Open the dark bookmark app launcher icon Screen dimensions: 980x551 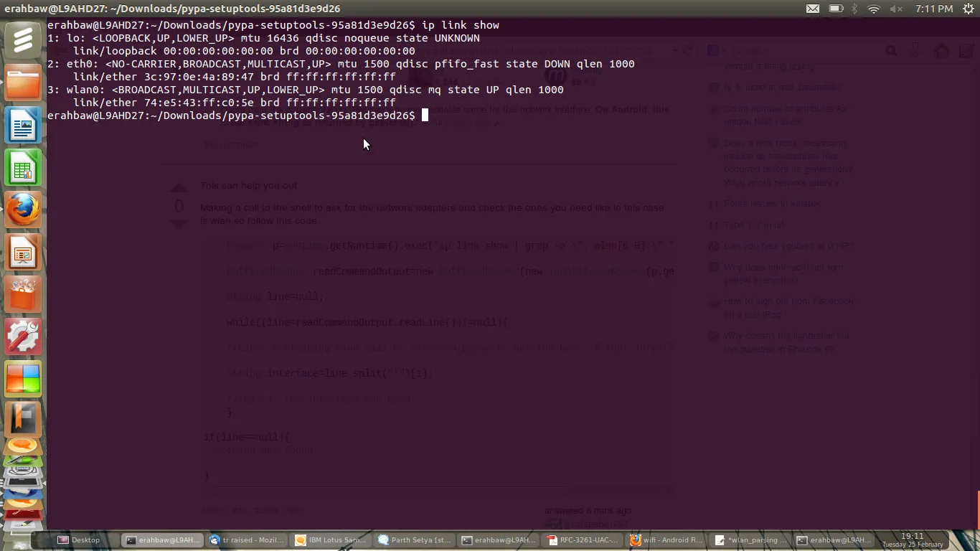tap(23, 419)
